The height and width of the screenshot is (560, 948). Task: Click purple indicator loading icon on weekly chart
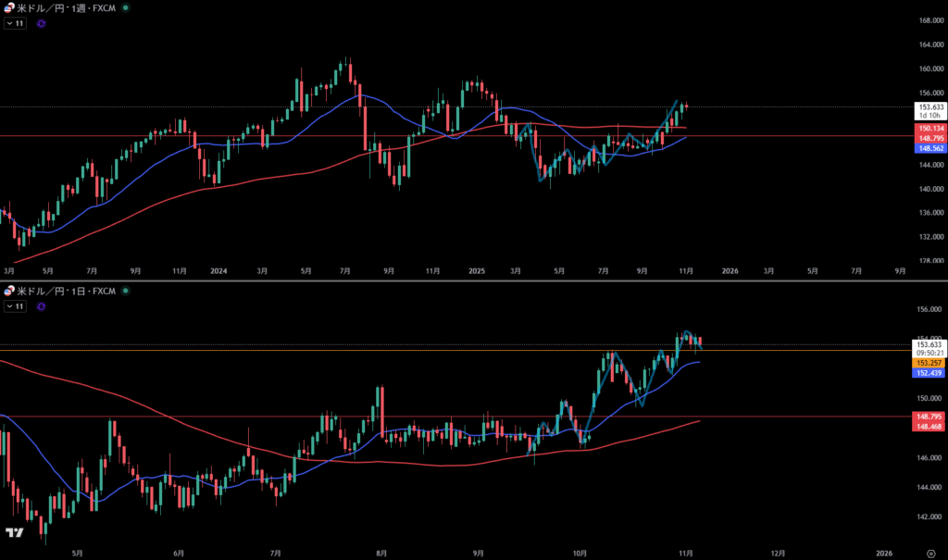coord(42,23)
